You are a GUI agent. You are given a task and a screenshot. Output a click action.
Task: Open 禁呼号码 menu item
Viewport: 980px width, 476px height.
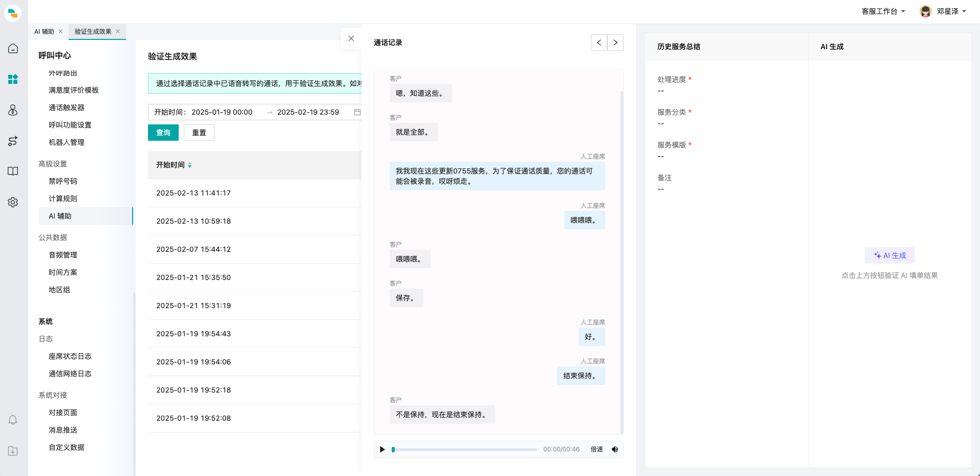click(63, 181)
